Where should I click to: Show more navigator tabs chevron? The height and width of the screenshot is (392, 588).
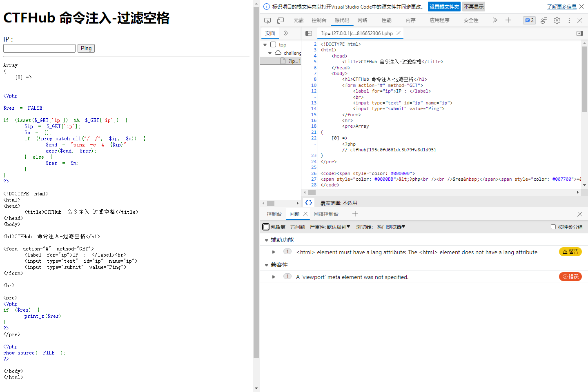286,33
